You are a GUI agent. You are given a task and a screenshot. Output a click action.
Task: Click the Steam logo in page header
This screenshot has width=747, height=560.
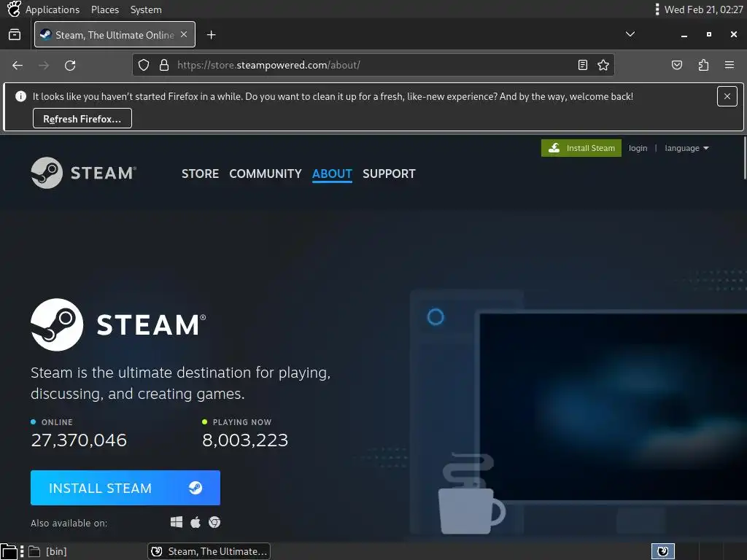click(83, 173)
